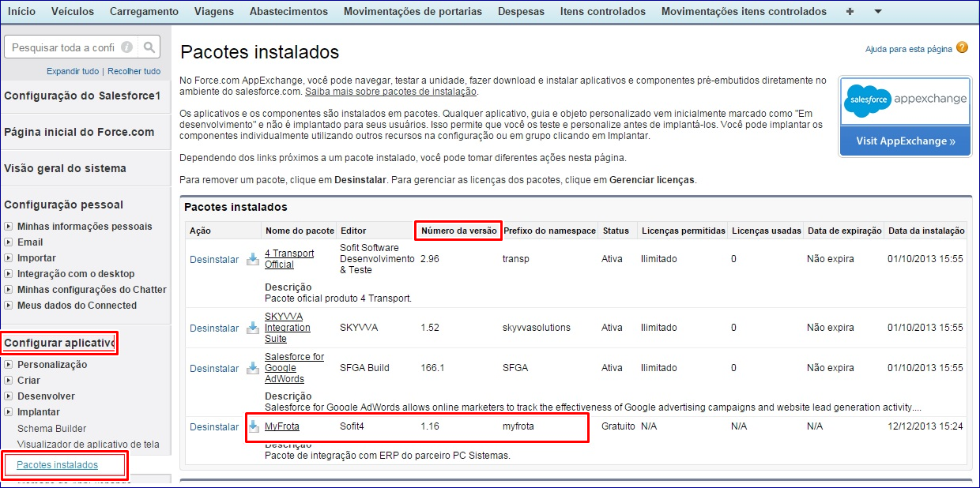Open the tab overflow dropdown arrow

(x=878, y=12)
